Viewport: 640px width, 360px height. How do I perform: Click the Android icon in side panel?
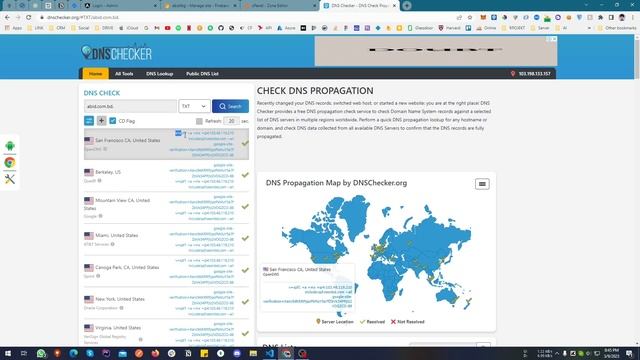(x=10, y=146)
